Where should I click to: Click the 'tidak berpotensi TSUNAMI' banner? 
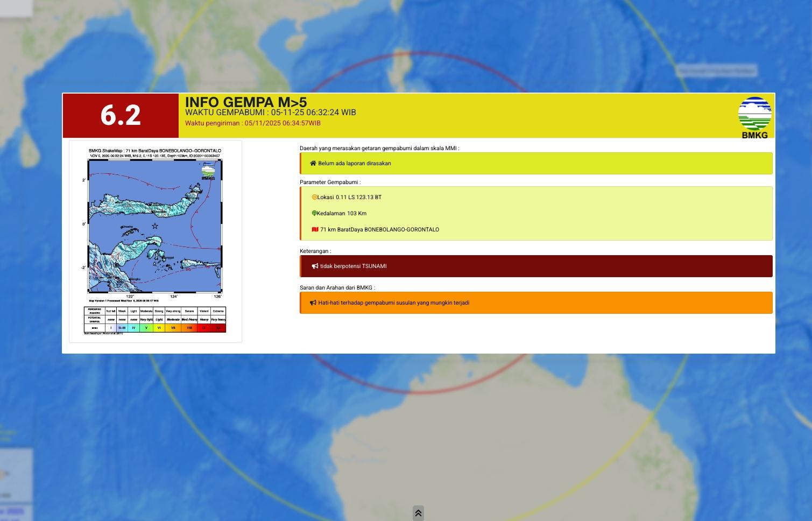(535, 265)
